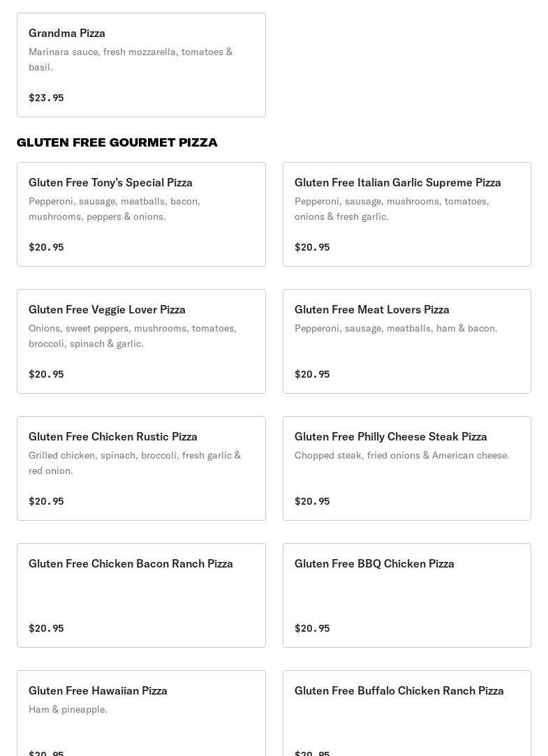Click the chopped steak, fried onions description
The height and width of the screenshot is (756, 548).
pos(401,455)
